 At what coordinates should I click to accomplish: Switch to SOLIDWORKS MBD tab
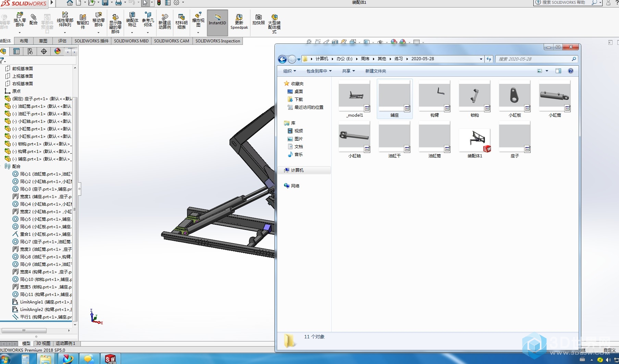click(x=131, y=41)
